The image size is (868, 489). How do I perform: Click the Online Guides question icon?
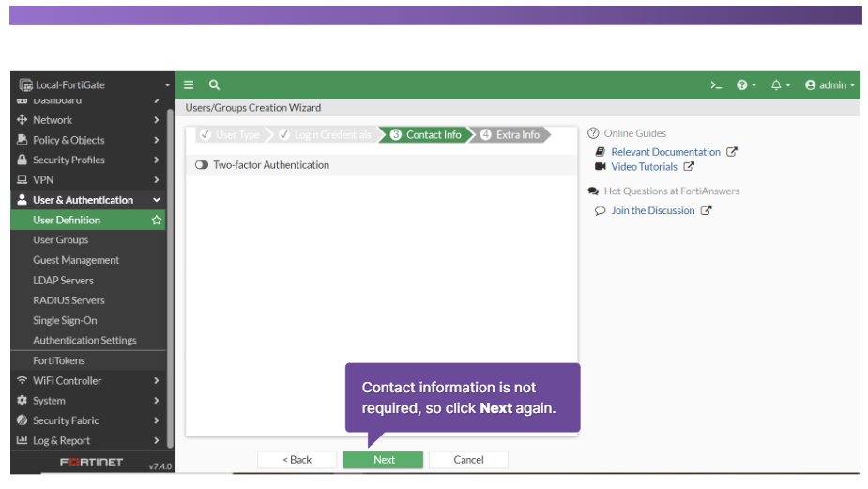pos(593,133)
